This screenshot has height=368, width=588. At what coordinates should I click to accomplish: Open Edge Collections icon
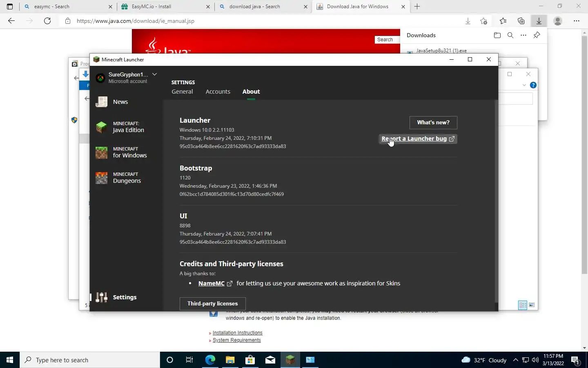(521, 21)
